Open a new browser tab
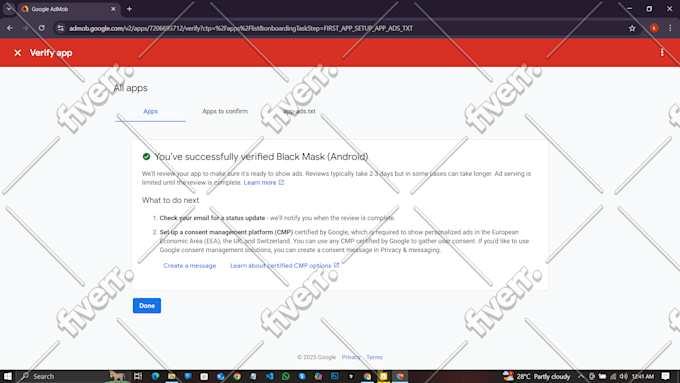The width and height of the screenshot is (680, 383). point(129,9)
